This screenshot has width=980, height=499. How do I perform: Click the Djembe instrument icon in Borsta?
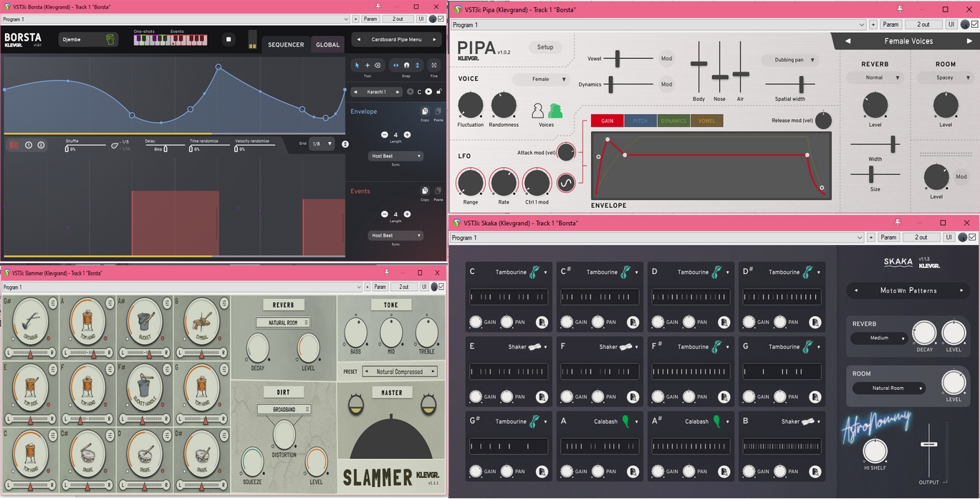click(x=110, y=39)
